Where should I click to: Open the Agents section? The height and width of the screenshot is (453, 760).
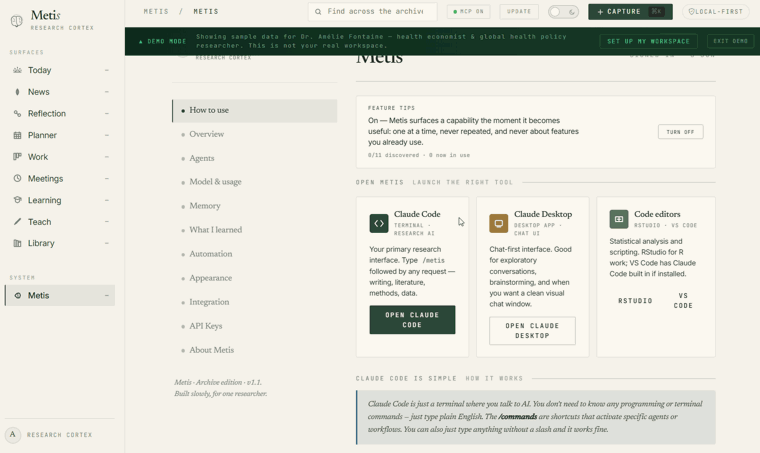tap(254, 158)
